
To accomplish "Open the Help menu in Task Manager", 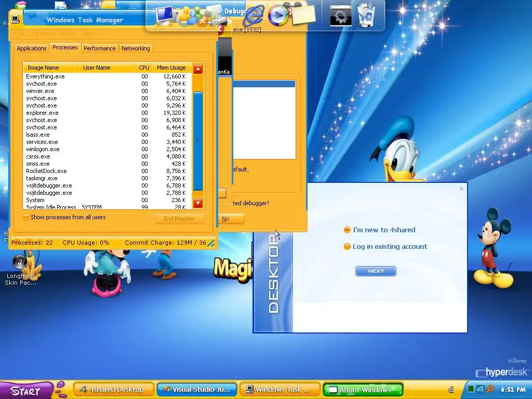I will pyautogui.click(x=88, y=34).
